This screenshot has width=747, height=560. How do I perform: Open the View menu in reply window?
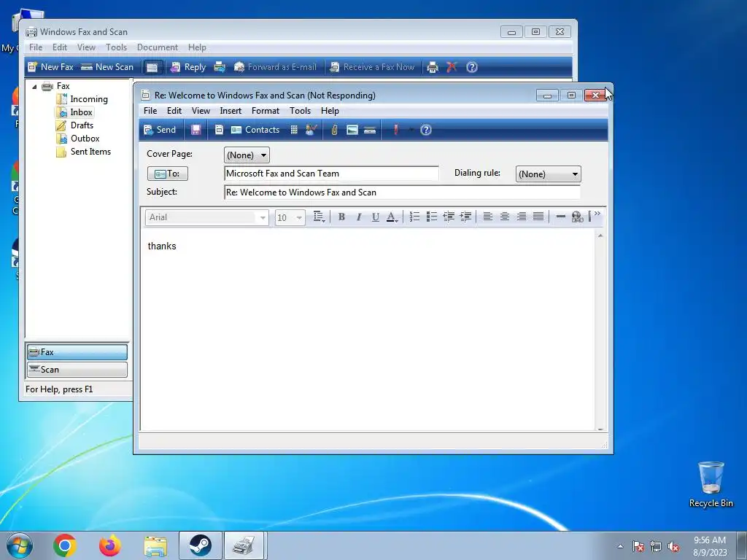(201, 111)
